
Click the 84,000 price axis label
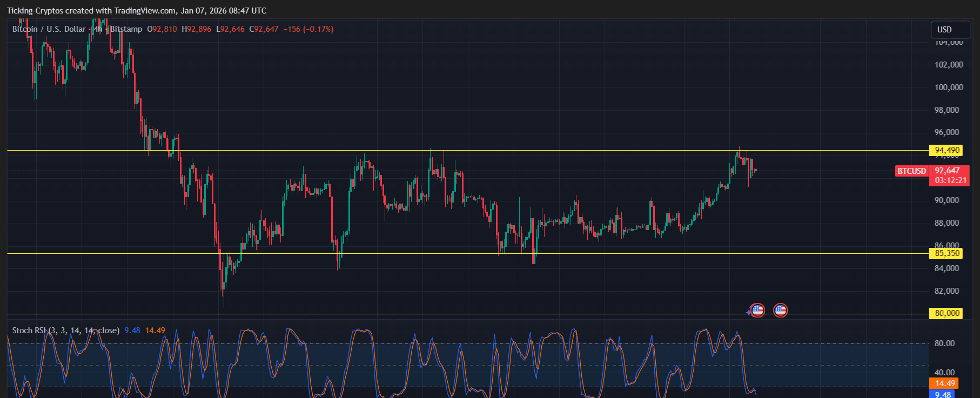[x=947, y=268]
